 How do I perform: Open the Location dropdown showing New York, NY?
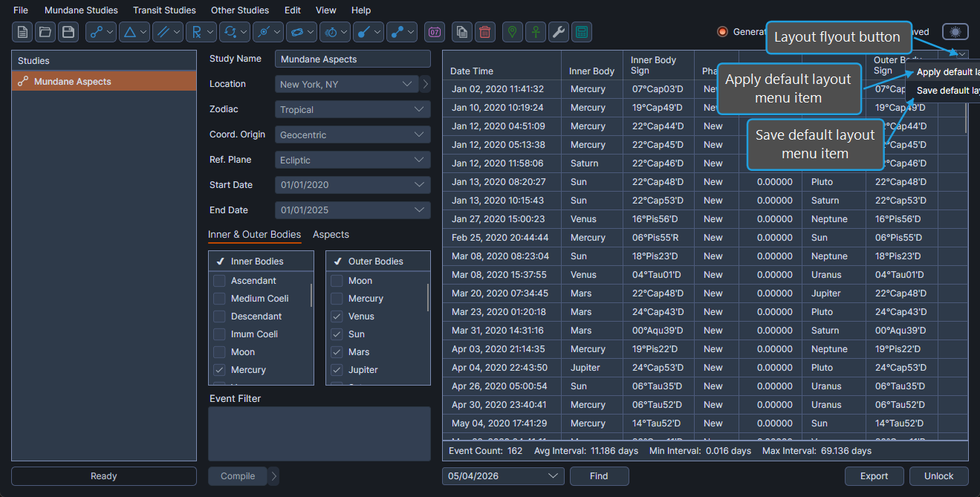347,84
